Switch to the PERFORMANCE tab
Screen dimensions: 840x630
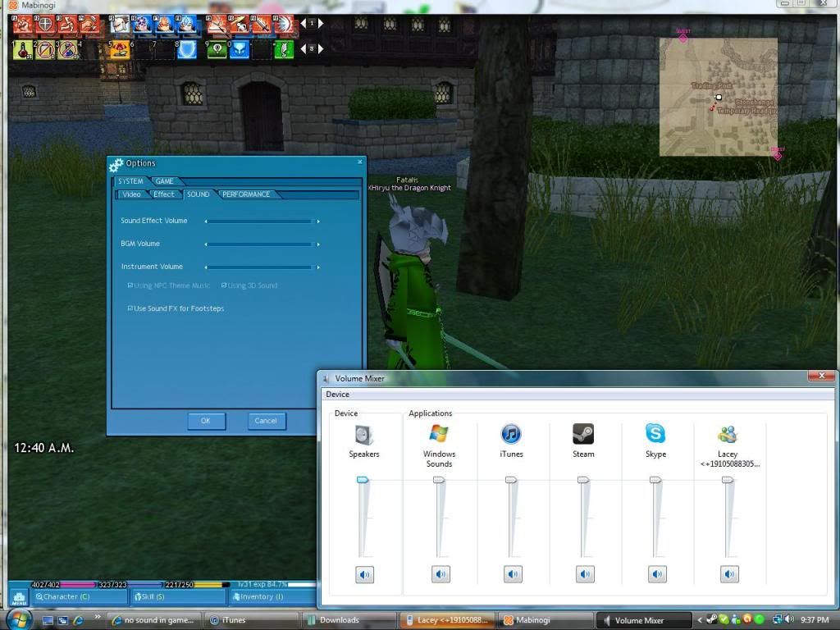click(246, 194)
